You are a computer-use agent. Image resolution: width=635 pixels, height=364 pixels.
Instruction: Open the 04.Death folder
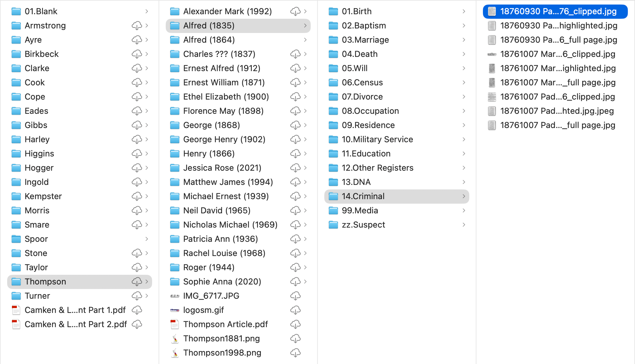pos(359,54)
